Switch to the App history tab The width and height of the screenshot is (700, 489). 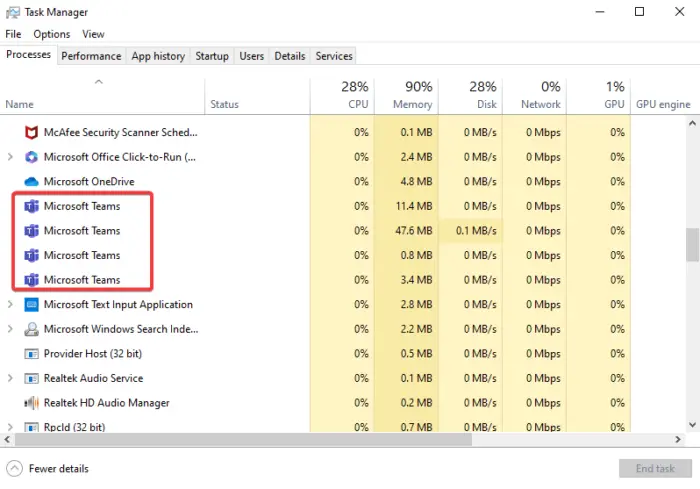pyautogui.click(x=158, y=56)
